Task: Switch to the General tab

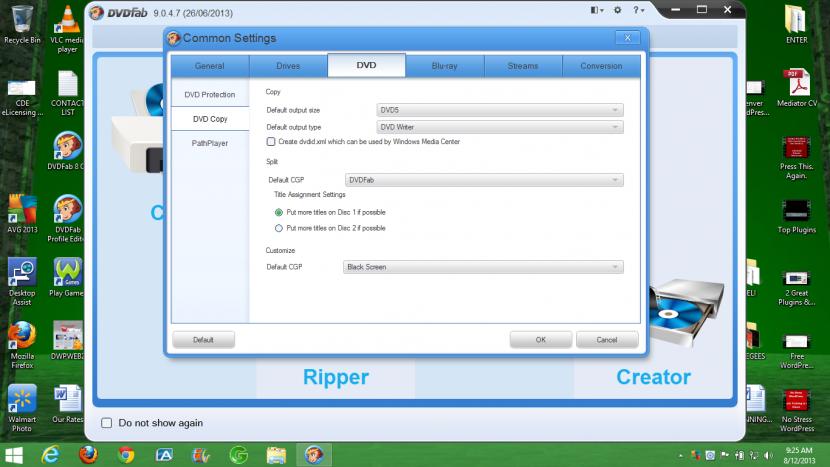Action: pyautogui.click(x=210, y=66)
